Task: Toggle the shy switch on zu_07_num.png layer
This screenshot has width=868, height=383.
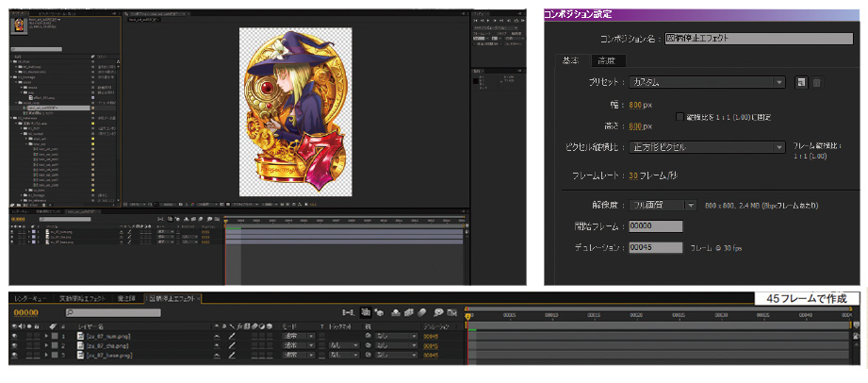Action: pyautogui.click(x=217, y=337)
